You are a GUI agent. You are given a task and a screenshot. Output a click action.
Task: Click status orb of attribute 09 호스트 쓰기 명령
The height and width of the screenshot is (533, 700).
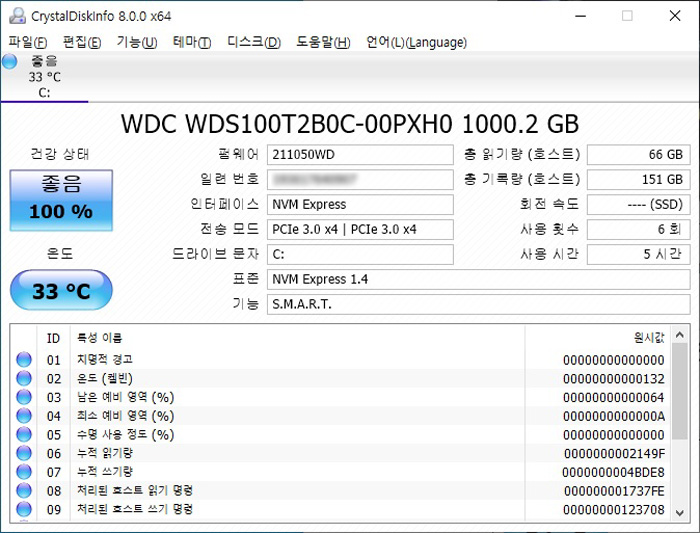coord(24,509)
